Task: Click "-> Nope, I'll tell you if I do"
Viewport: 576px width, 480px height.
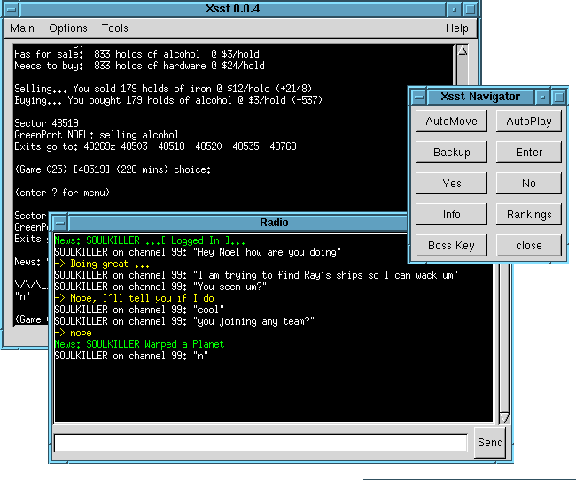Action: 134,298
